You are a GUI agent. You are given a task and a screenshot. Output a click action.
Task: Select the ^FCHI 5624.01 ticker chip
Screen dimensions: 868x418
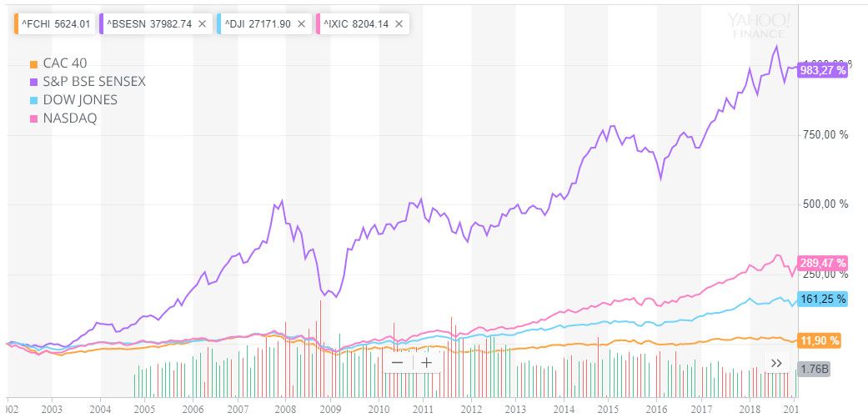[x=54, y=24]
